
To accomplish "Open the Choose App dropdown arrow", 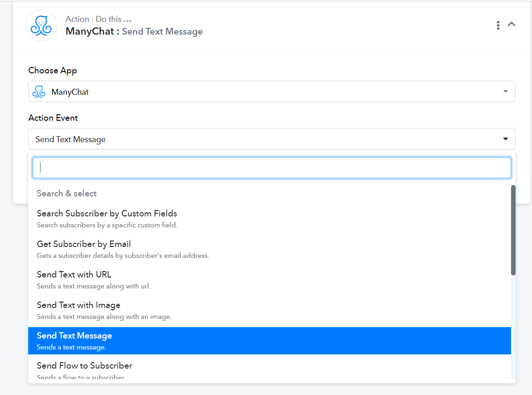I will [x=506, y=92].
